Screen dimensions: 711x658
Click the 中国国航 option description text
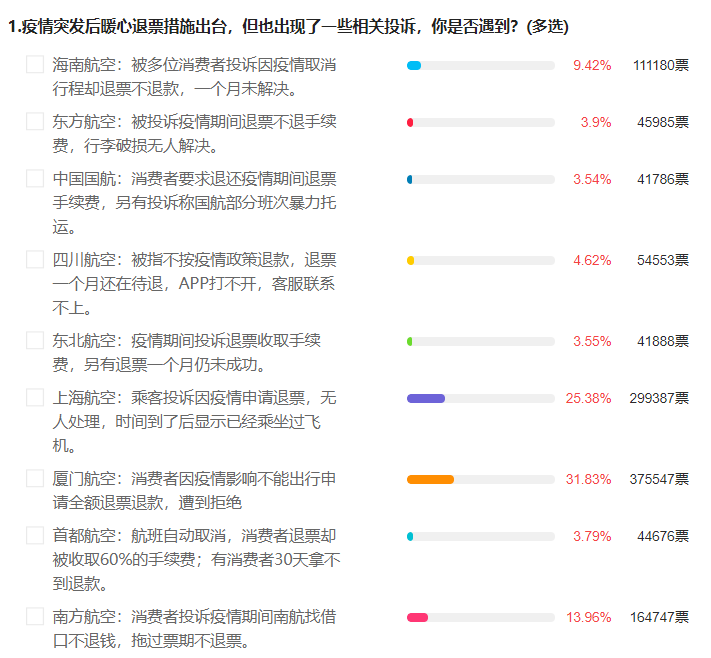194,203
